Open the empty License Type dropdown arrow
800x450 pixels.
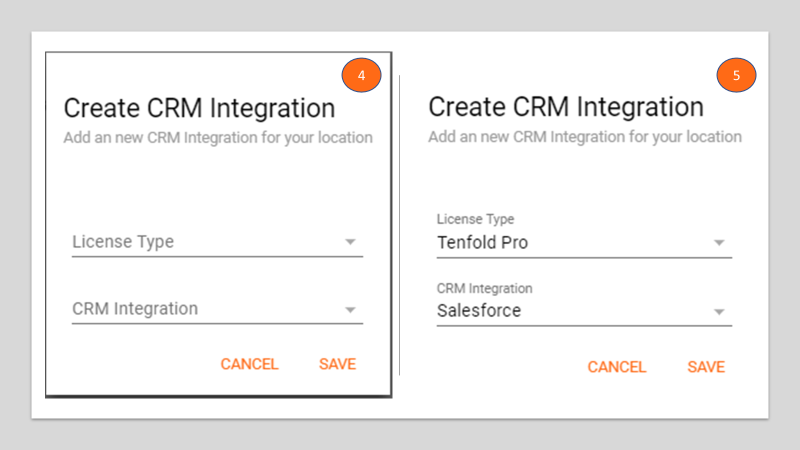350,242
